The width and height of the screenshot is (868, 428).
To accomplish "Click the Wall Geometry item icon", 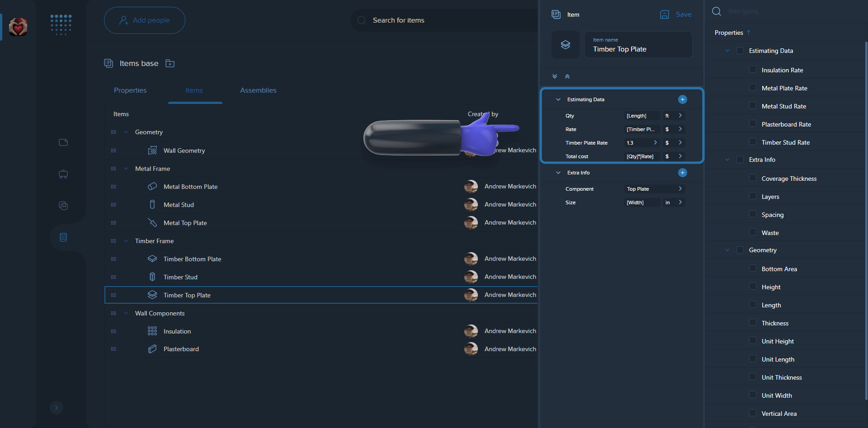I will click(152, 150).
